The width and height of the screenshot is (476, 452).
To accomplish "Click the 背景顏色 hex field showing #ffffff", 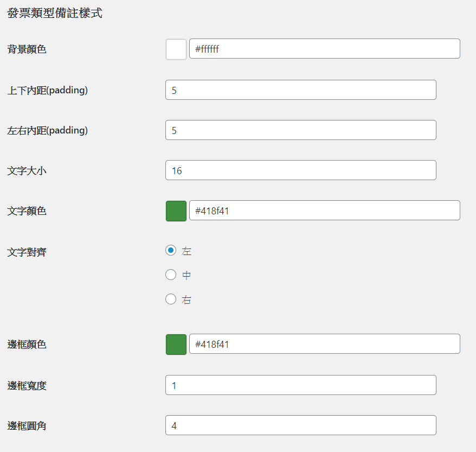I will point(325,49).
